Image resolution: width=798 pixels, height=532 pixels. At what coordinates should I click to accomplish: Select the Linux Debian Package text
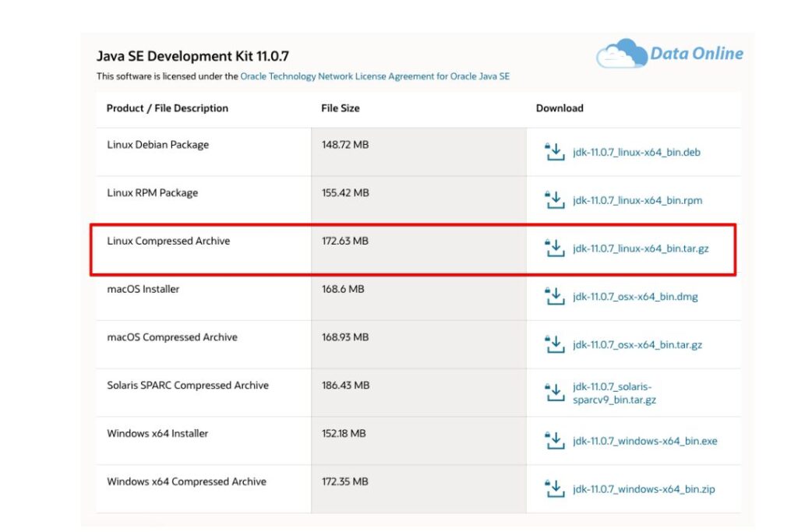click(157, 144)
